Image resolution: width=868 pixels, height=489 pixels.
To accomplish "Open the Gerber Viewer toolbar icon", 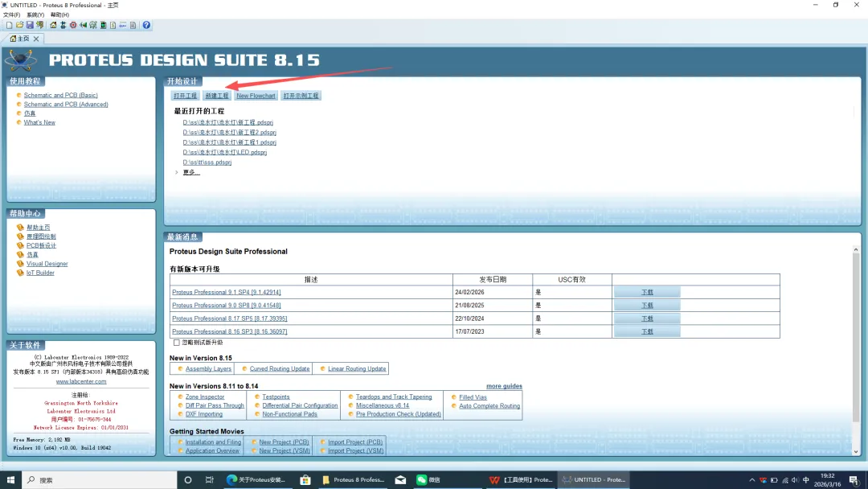I will 93,25.
